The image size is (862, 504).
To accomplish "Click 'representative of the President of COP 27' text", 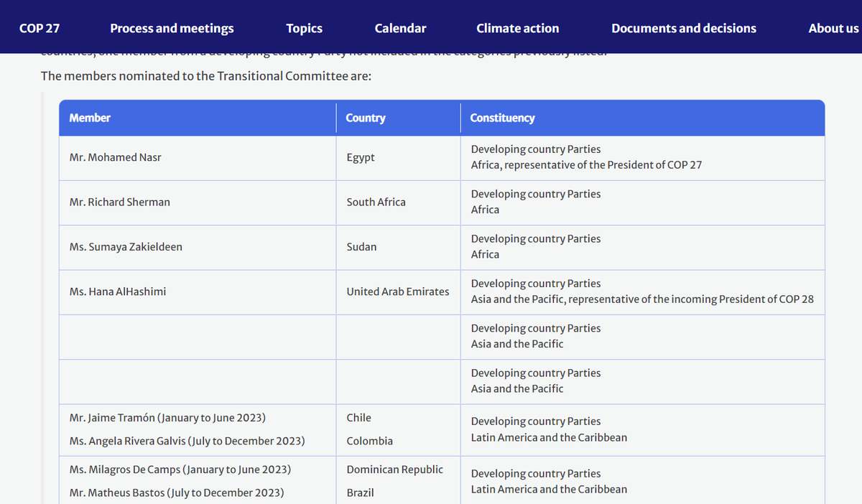I will point(603,165).
